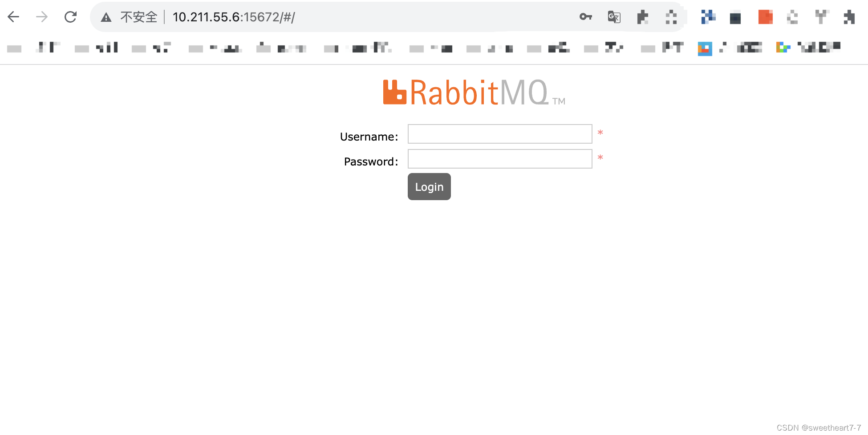Click the Password: label
Image resolution: width=868 pixels, height=435 pixels.
tap(371, 161)
